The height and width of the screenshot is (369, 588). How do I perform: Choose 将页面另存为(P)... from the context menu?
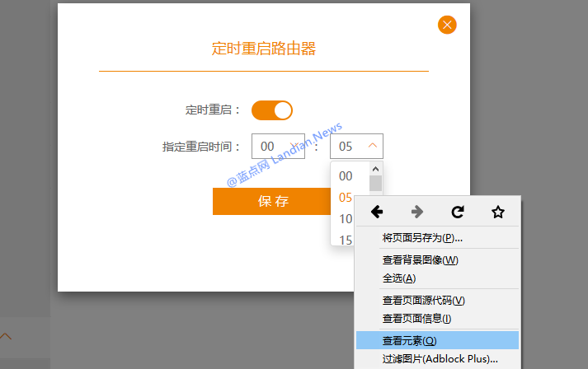pyautogui.click(x=437, y=238)
